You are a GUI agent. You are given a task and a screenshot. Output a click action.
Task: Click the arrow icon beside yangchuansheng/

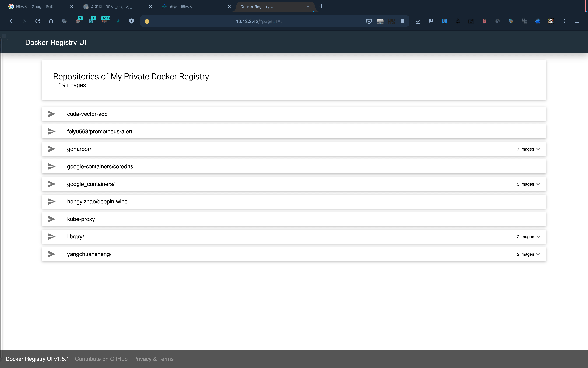[52, 254]
